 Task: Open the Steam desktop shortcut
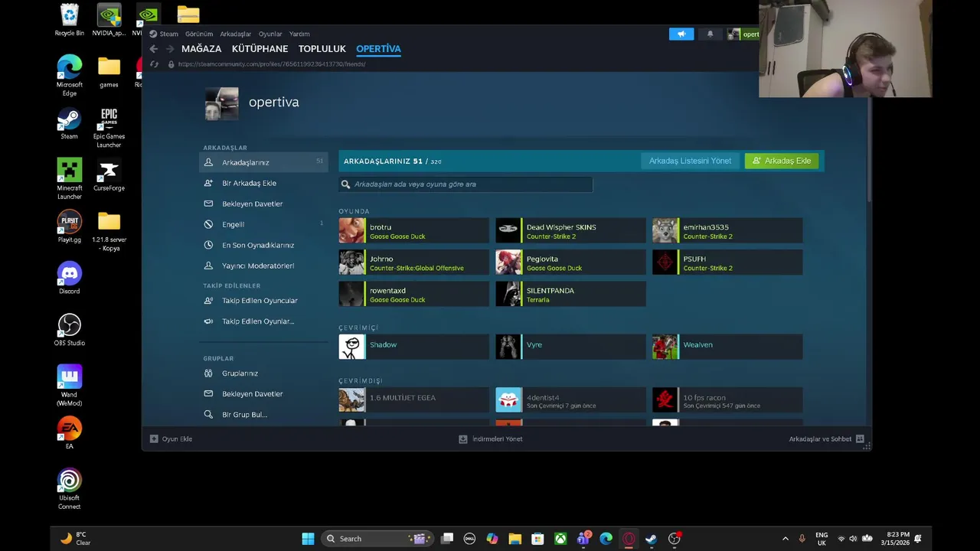69,123
